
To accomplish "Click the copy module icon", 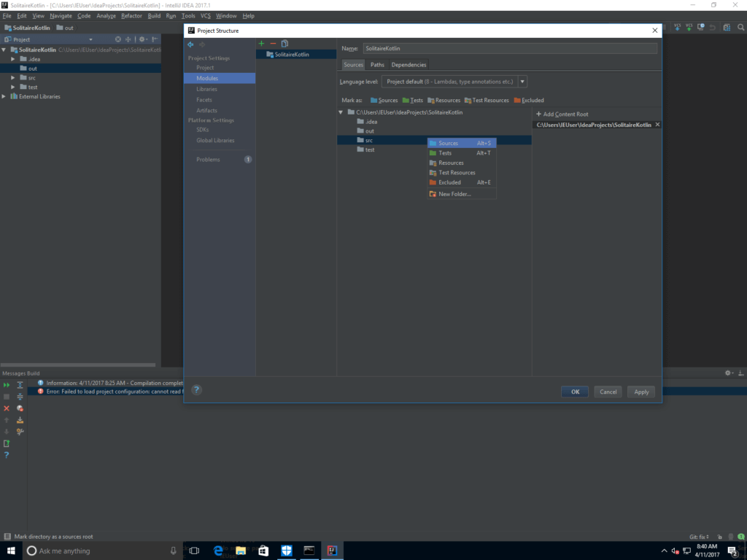I will click(285, 43).
